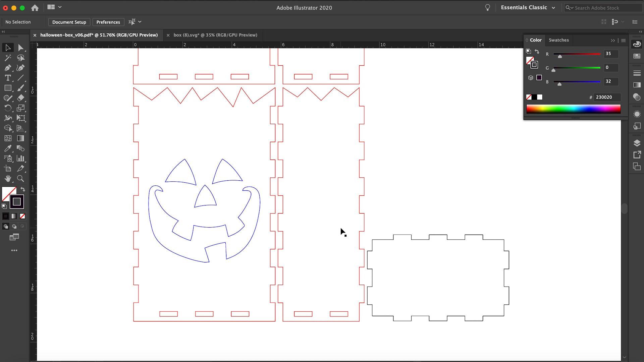The width and height of the screenshot is (644, 362).
Task: Select the Rectangle tool
Action: pos(8,88)
